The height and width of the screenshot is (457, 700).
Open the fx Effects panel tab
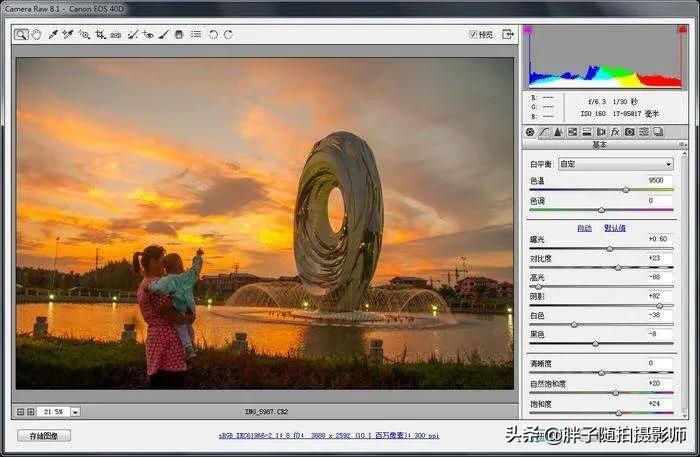pos(615,132)
